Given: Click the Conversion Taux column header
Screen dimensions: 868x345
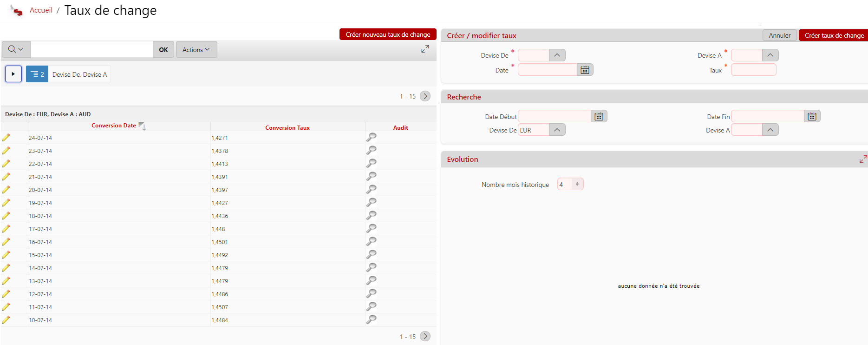Looking at the screenshot, I should coord(287,128).
